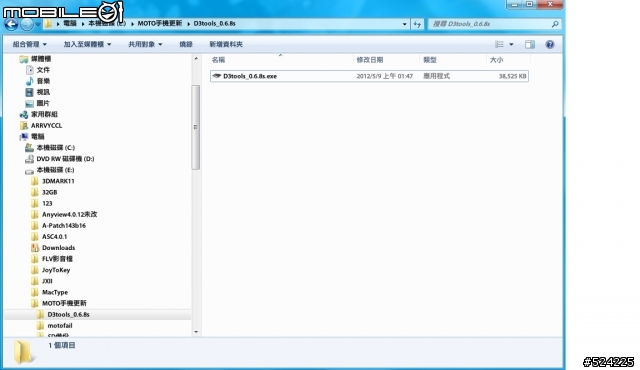Select 家用群組 in the navigation pane

(x=44, y=114)
